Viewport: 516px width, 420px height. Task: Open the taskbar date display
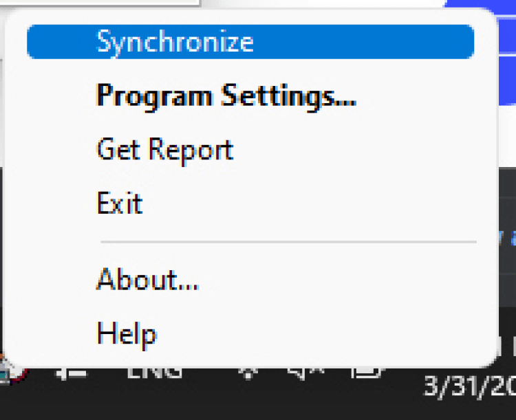469,387
